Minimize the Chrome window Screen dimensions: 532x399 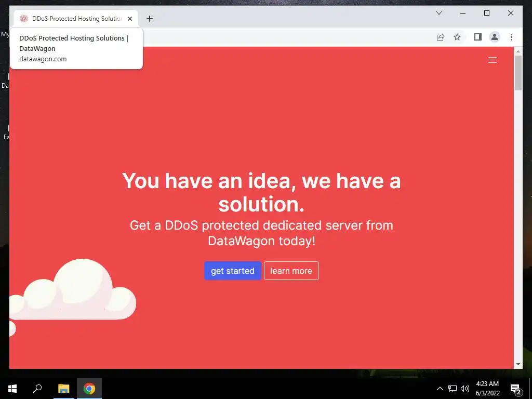coord(463,13)
